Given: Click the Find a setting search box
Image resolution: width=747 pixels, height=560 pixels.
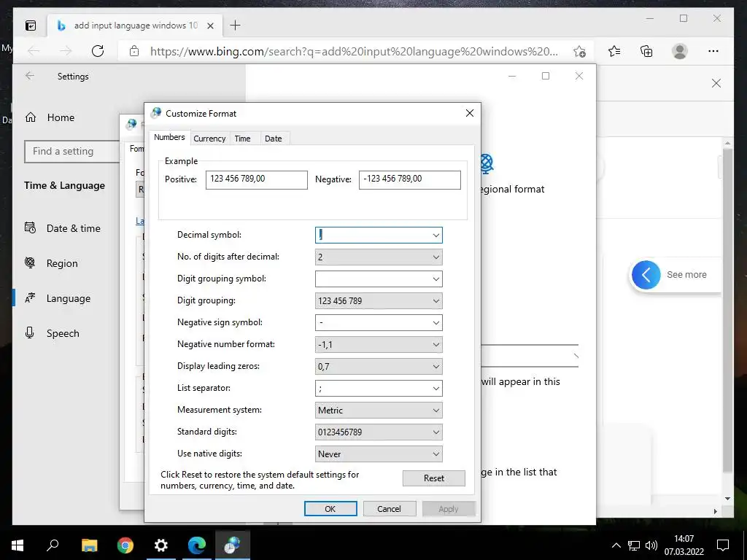Looking at the screenshot, I should click(72, 152).
